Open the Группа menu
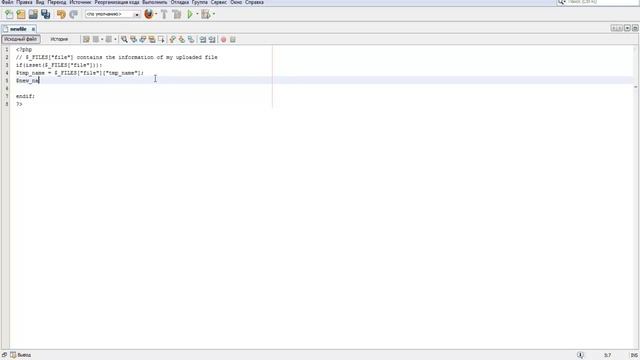Viewport: 640px width, 360px height. point(200,2)
